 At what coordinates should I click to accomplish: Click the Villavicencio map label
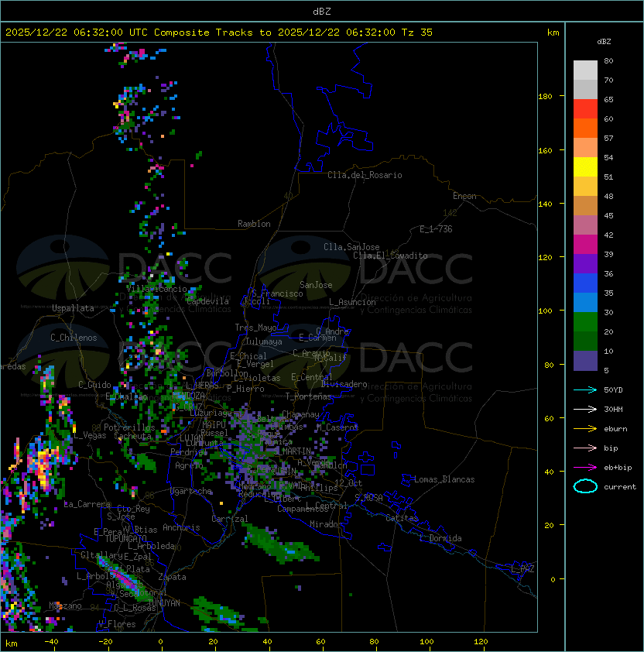click(x=156, y=289)
